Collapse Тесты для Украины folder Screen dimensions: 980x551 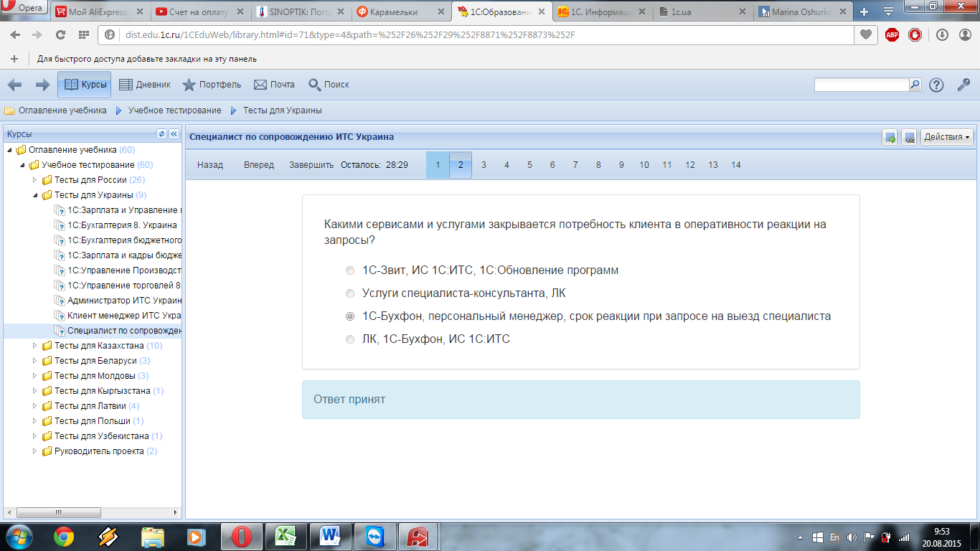[35, 195]
